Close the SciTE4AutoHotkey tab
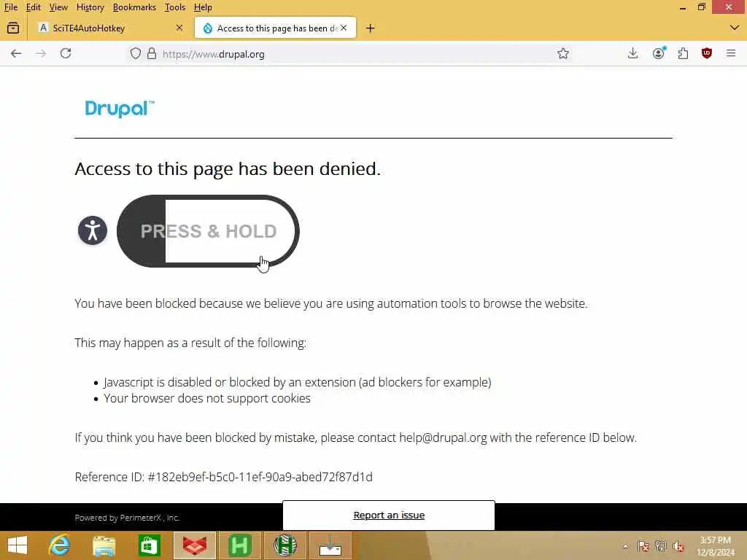747x560 pixels. [x=179, y=28]
